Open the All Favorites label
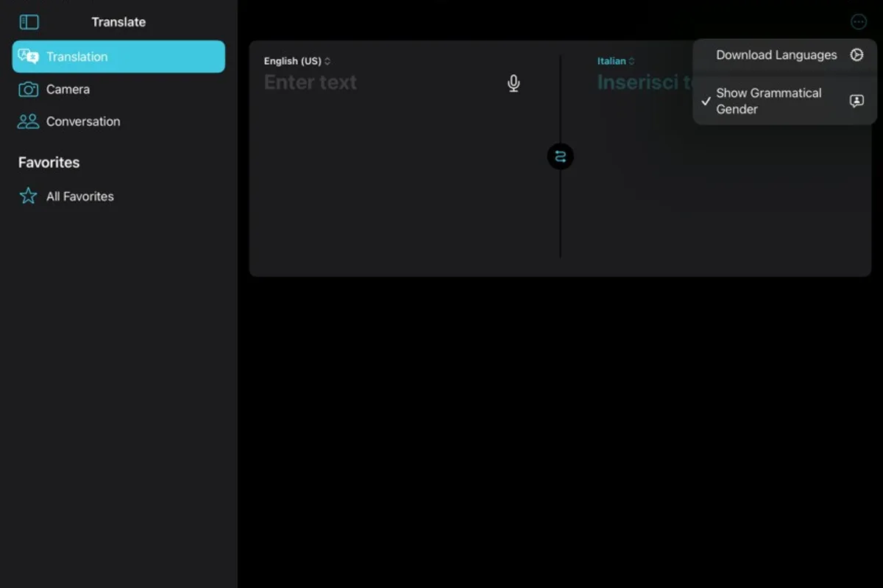The height and width of the screenshot is (588, 883). tap(80, 196)
